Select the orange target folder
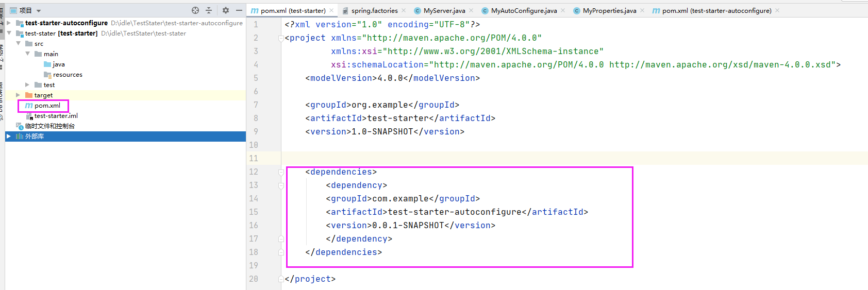868x290 pixels. pyautogui.click(x=43, y=95)
